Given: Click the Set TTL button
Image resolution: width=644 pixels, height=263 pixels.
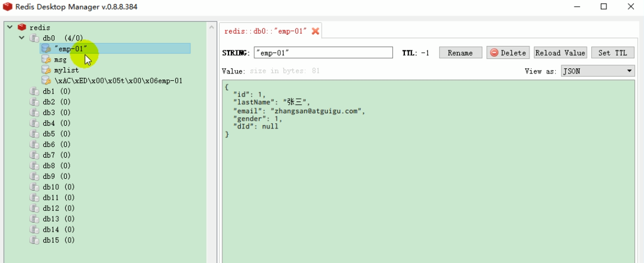Looking at the screenshot, I should (613, 53).
